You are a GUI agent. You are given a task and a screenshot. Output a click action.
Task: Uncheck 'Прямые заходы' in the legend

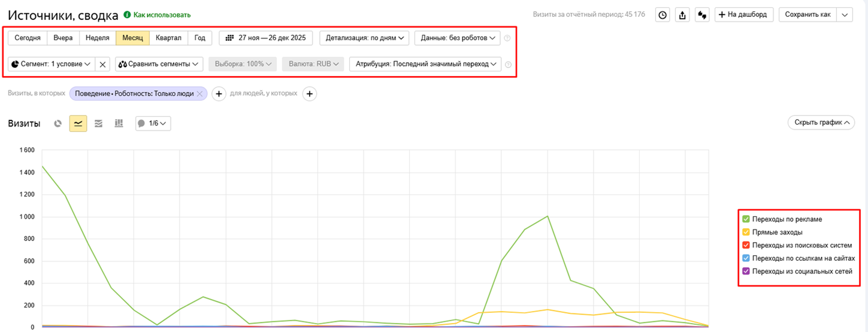(746, 233)
